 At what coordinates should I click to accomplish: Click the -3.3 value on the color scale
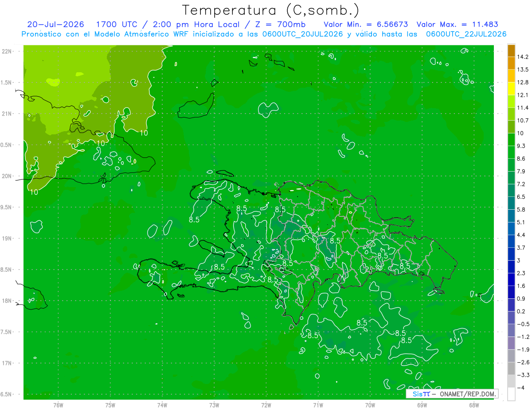point(523,375)
